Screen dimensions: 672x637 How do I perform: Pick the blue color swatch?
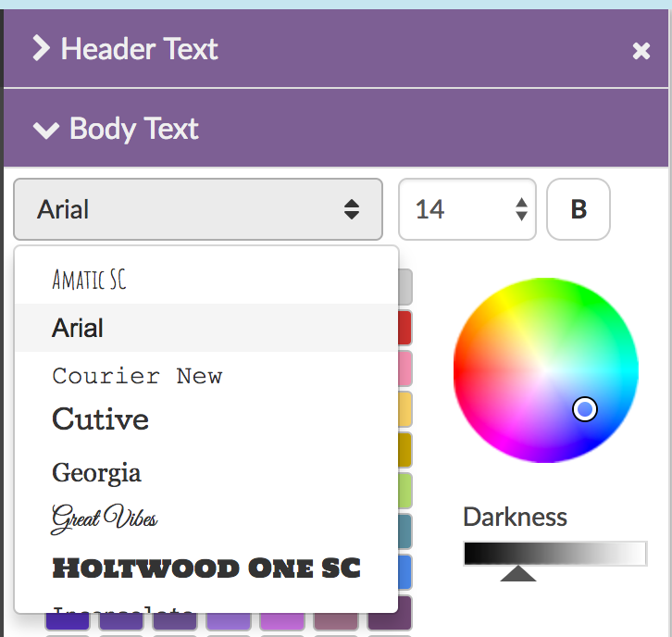point(405,572)
